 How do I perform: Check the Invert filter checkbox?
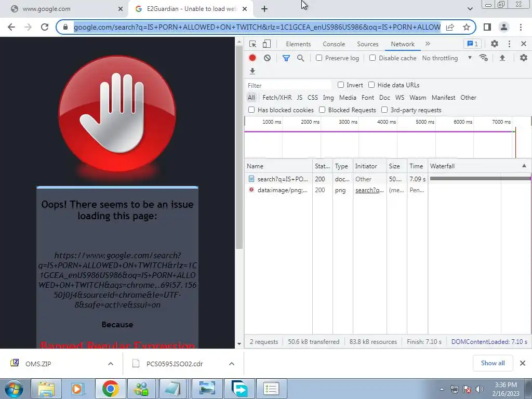pos(341,85)
